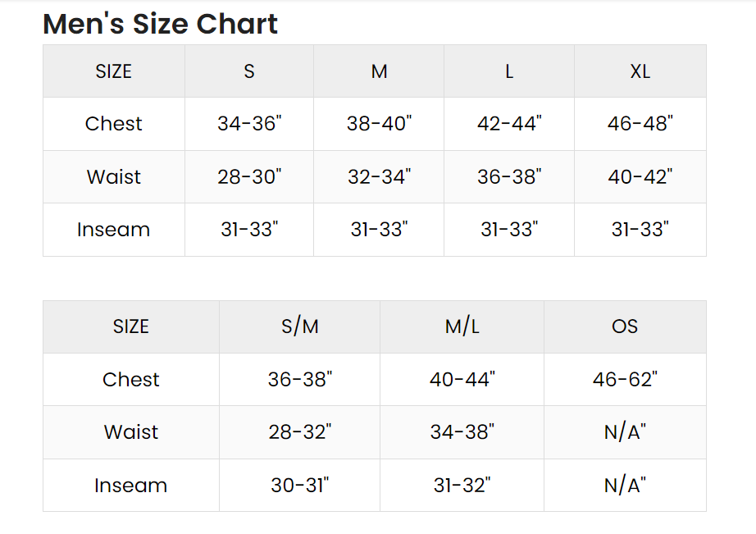Click the Inseam 30-31" cell
756x534 pixels.
coord(300,486)
